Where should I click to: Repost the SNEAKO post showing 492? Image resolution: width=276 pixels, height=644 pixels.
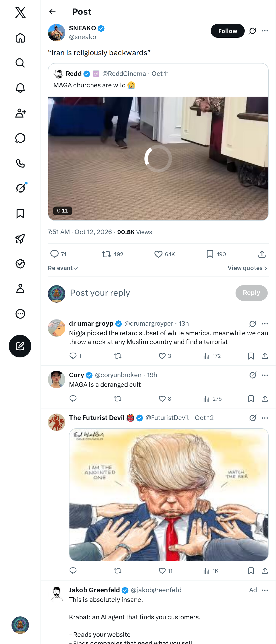(x=112, y=254)
